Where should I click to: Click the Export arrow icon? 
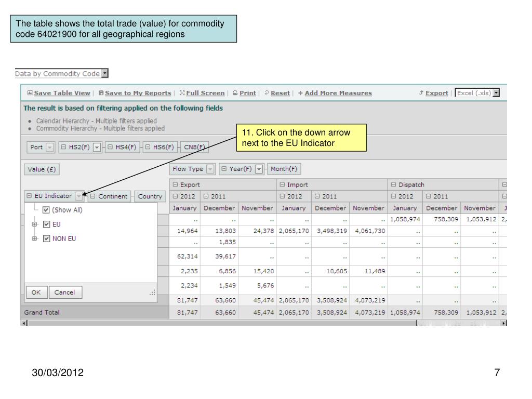tap(421, 92)
